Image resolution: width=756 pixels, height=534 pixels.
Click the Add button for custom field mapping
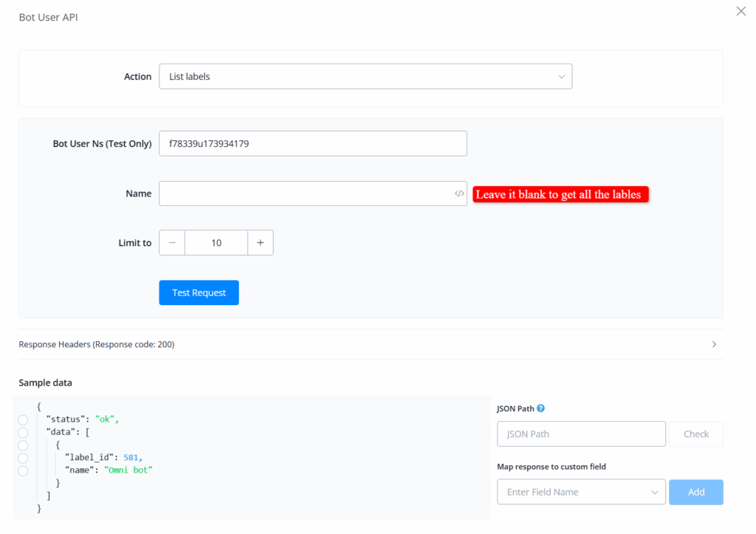(695, 492)
